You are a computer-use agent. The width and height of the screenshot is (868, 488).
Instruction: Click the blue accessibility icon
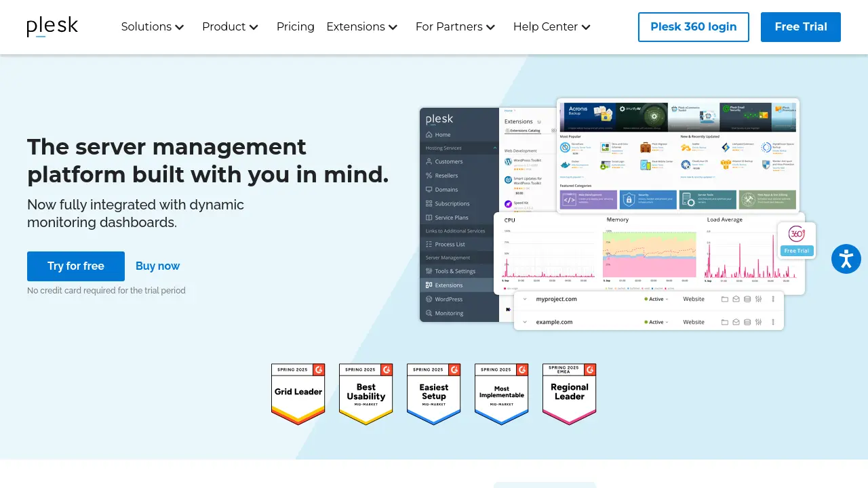coord(846,259)
